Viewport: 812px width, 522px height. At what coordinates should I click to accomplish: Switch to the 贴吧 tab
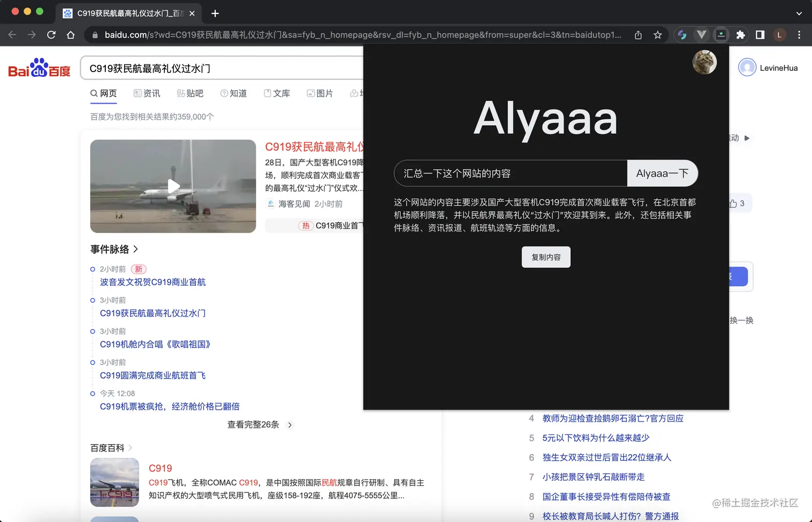pyautogui.click(x=190, y=93)
